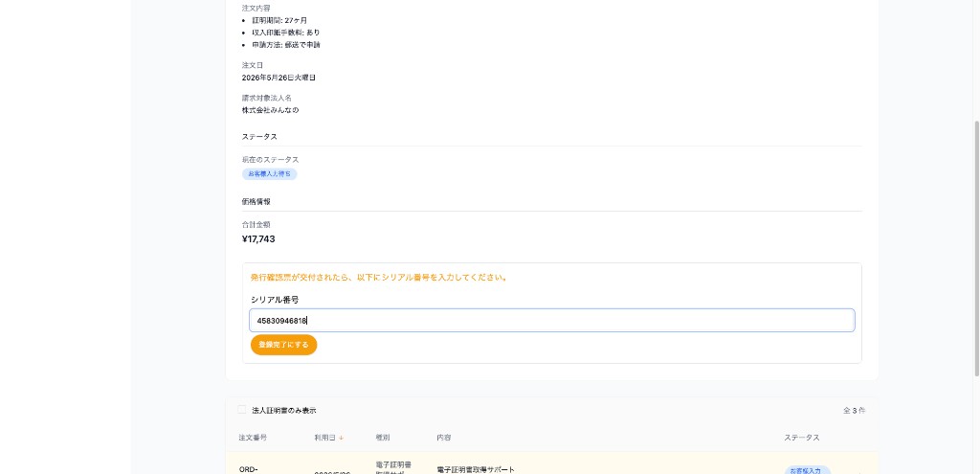Click the orange serial number instruction text
The width and height of the screenshot is (980, 474).
click(379, 278)
